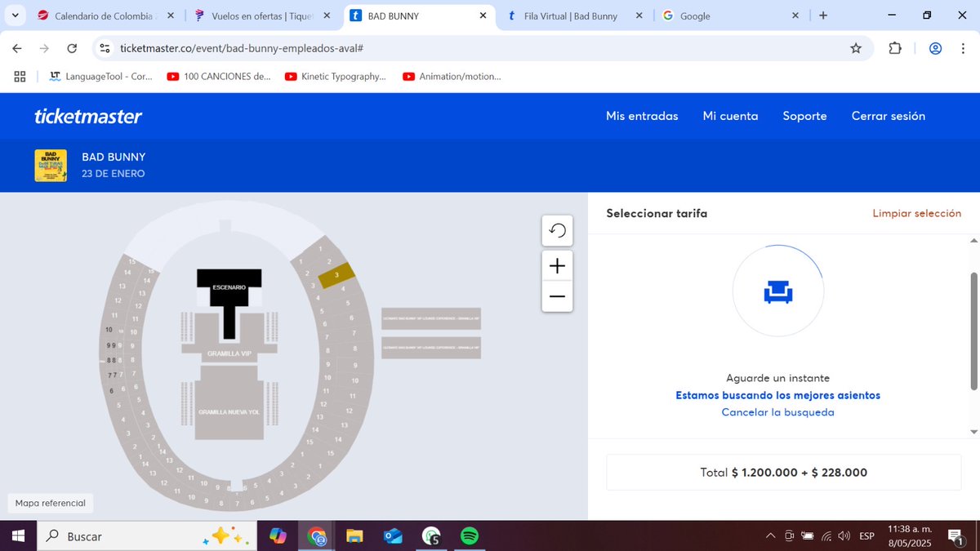Click the panel scrollbar down arrow
The image size is (980, 551).
pos(973,431)
